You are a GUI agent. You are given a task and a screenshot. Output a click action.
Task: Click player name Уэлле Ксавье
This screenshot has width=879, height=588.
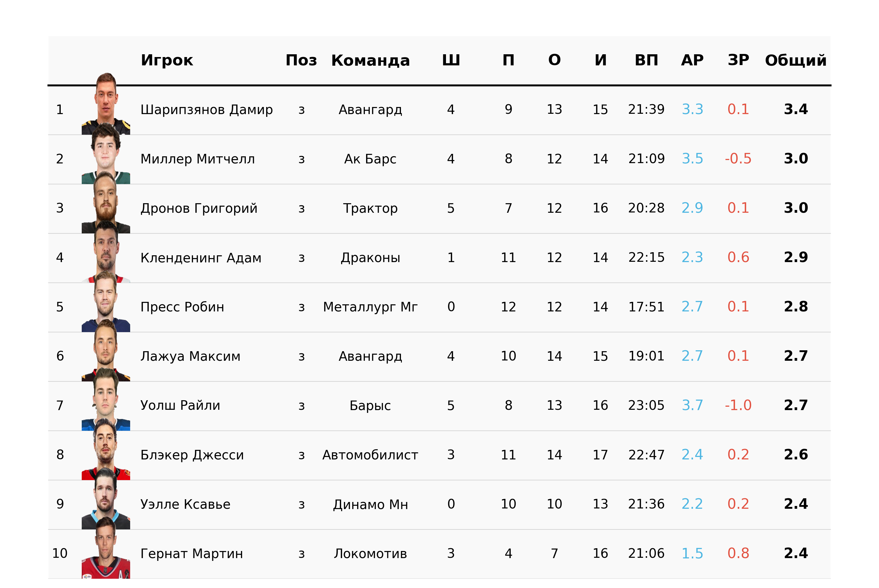[185, 504]
